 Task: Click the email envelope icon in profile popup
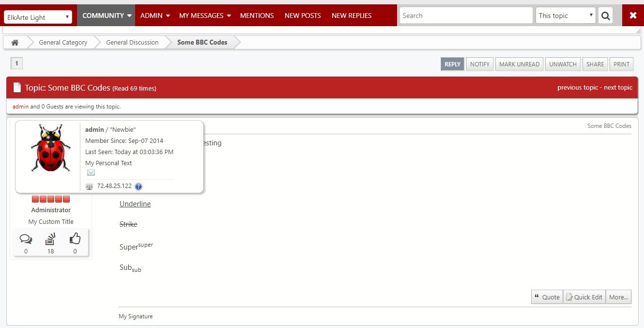tap(91, 173)
